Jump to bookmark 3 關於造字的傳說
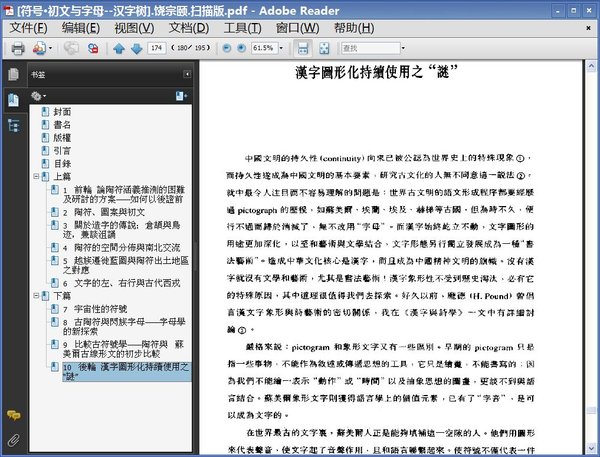Image resolution: width=600 pixels, height=457 pixels. pyautogui.click(x=122, y=230)
